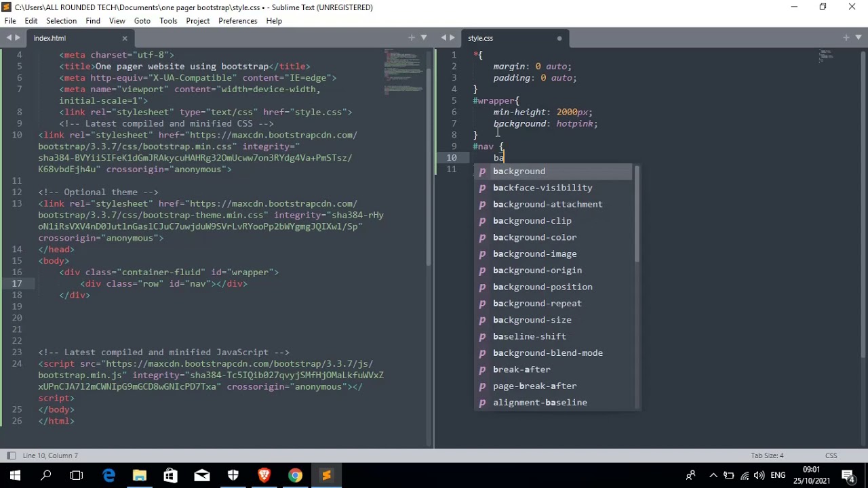The image size is (868, 488).
Task: Open File Explorer from taskbar
Action: coord(139,476)
